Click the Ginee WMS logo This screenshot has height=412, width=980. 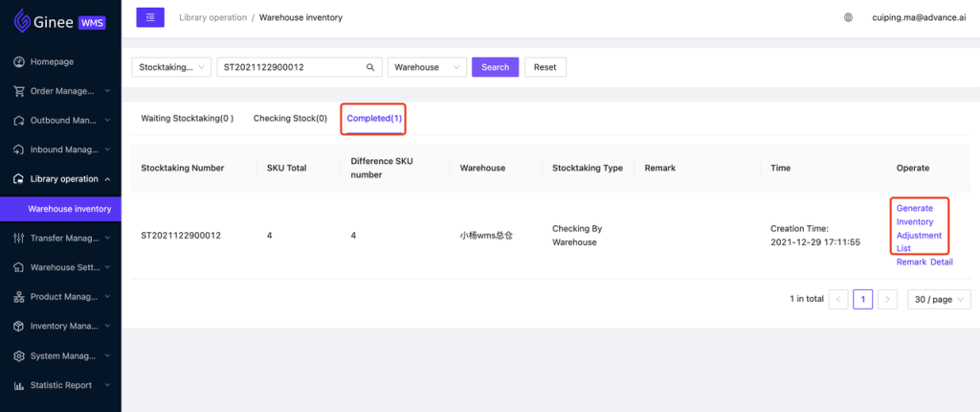60,21
